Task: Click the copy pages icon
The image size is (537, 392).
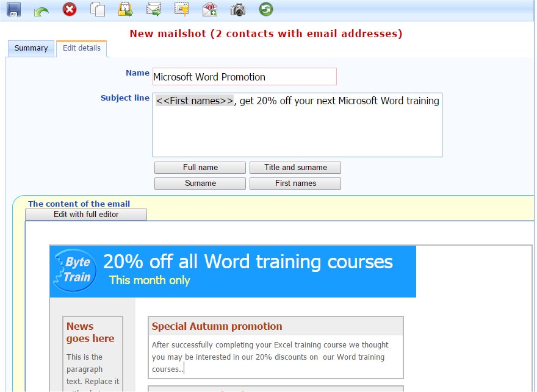Action: tap(98, 9)
